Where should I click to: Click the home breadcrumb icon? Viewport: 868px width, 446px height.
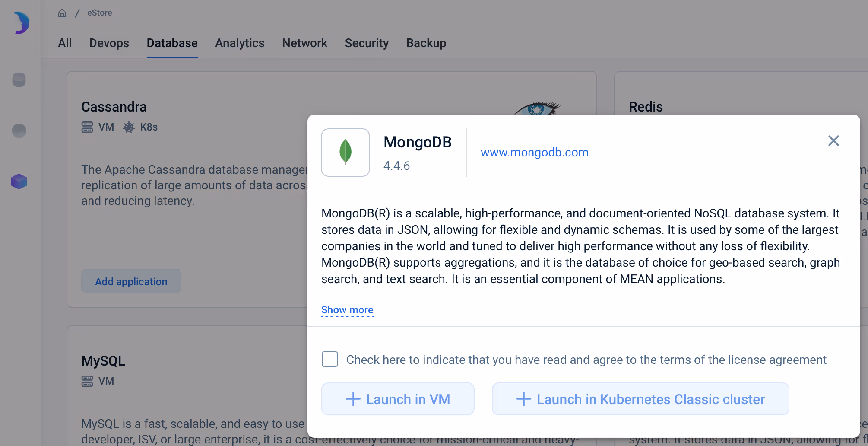point(62,13)
